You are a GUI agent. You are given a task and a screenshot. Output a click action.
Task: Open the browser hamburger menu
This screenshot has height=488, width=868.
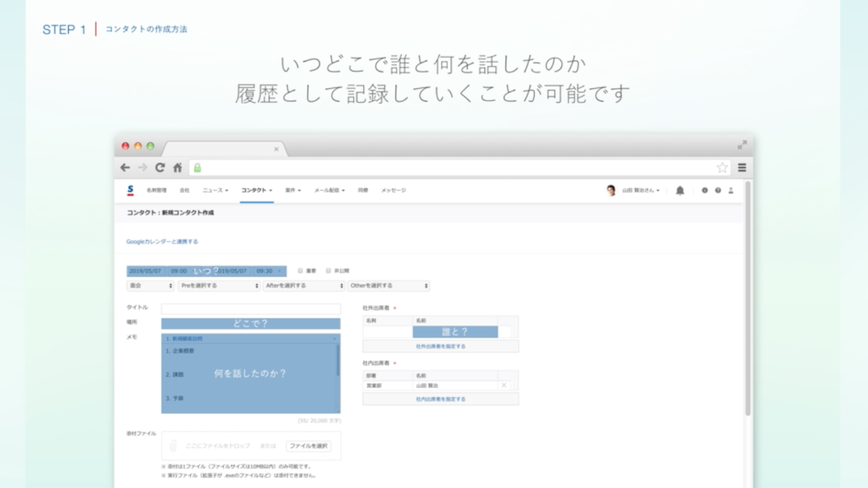[742, 167]
